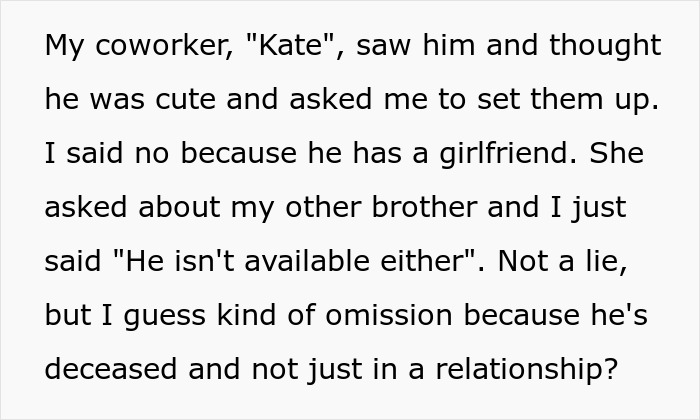Viewport: 700px width, 420px height.
Task: Click the word "She" ending line three
Action: click(x=617, y=153)
